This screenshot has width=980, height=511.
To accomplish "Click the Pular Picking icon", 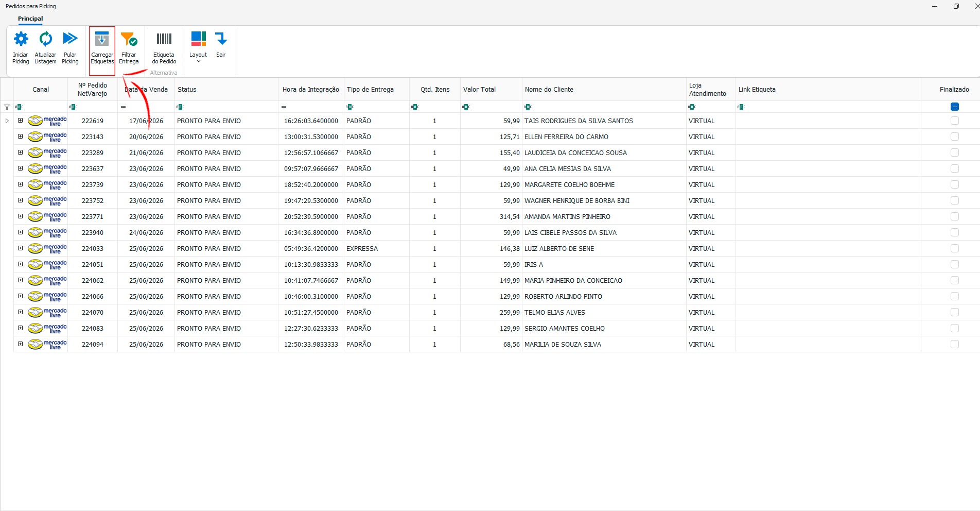I will [70, 39].
